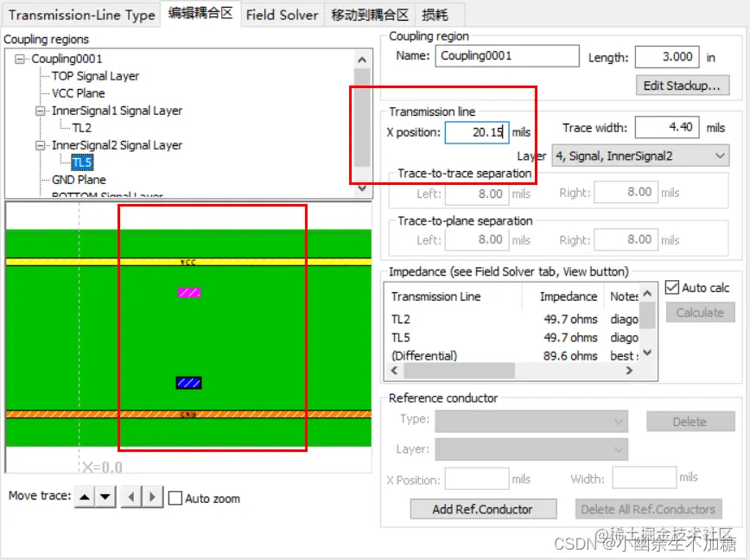
Task: Uncheck the Auto calc checkbox
Action: tap(672, 288)
